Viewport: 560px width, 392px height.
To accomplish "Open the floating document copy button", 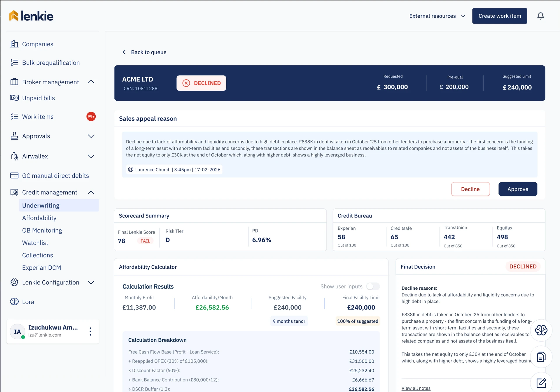I will pyautogui.click(x=541, y=357).
